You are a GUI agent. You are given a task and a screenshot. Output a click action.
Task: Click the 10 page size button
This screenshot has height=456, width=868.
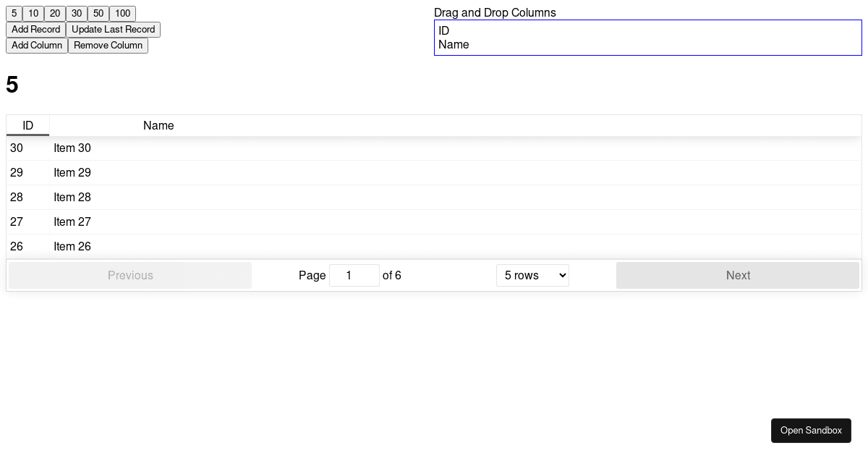[x=33, y=14]
